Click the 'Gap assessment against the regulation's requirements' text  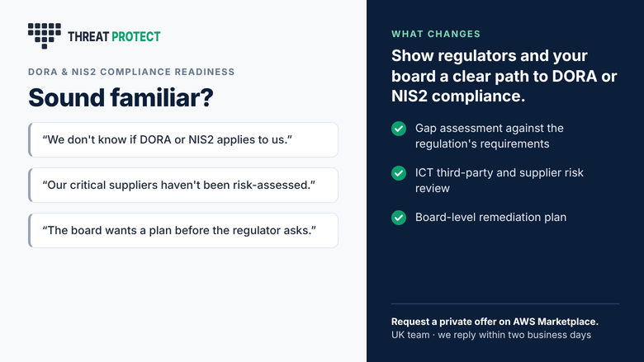pyautogui.click(x=489, y=136)
